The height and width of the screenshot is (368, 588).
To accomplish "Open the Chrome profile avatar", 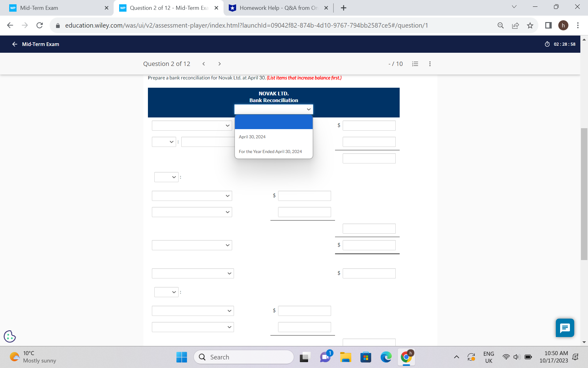I will coord(563,25).
